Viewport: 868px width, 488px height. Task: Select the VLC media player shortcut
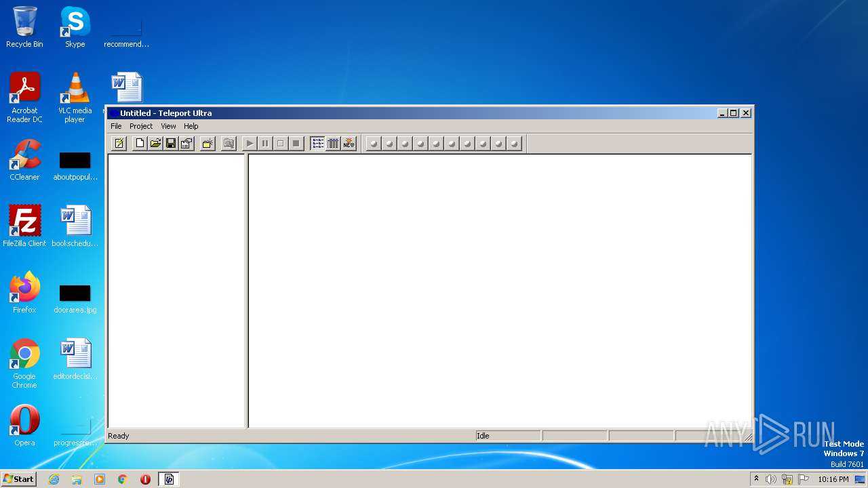(75, 98)
